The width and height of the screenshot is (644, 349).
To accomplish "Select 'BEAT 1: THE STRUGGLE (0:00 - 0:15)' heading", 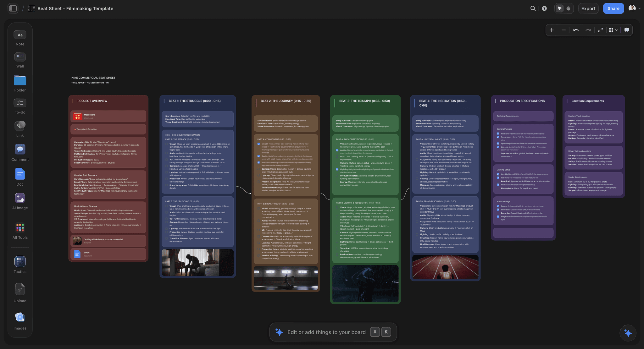I will (195, 101).
